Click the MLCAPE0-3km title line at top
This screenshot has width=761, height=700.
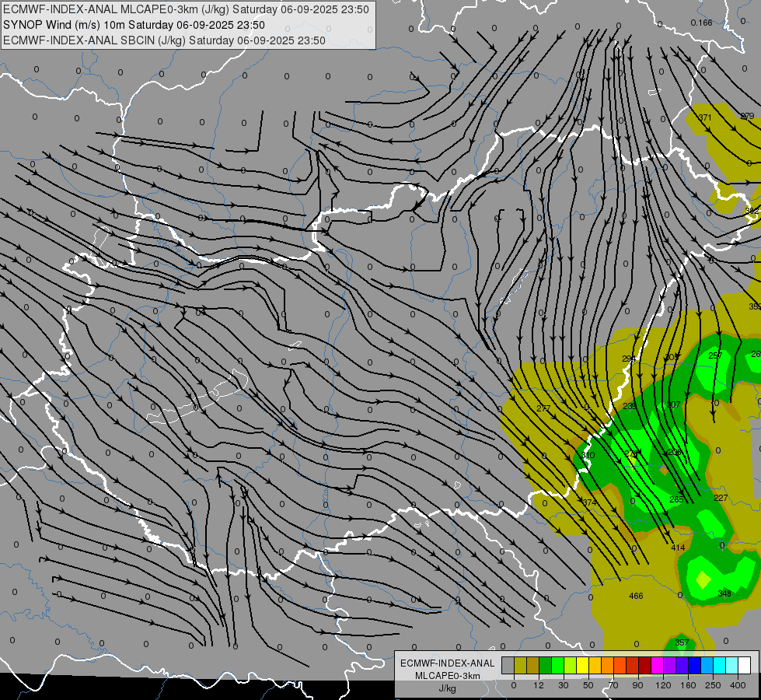[186, 9]
